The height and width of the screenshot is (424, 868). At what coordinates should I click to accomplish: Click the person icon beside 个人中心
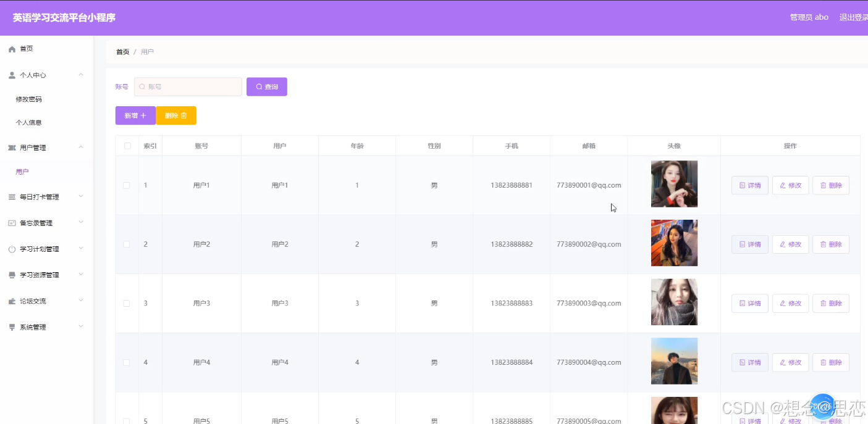[12, 75]
